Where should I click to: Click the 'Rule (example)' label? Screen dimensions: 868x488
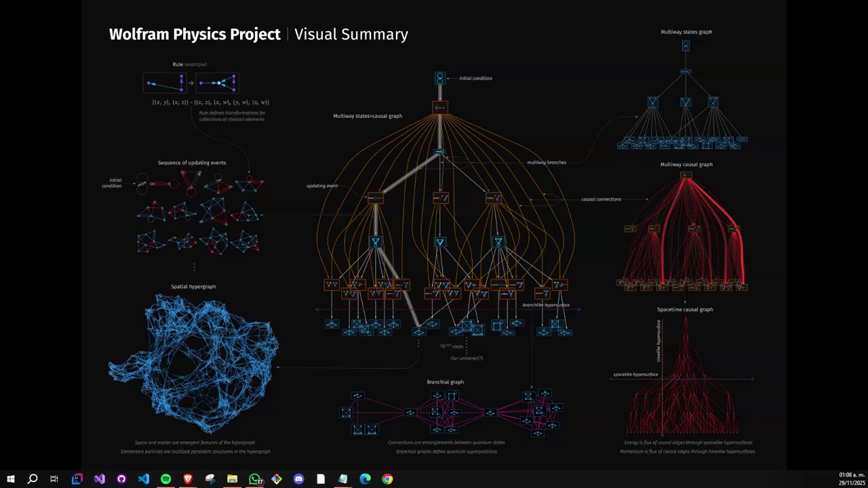[189, 64]
